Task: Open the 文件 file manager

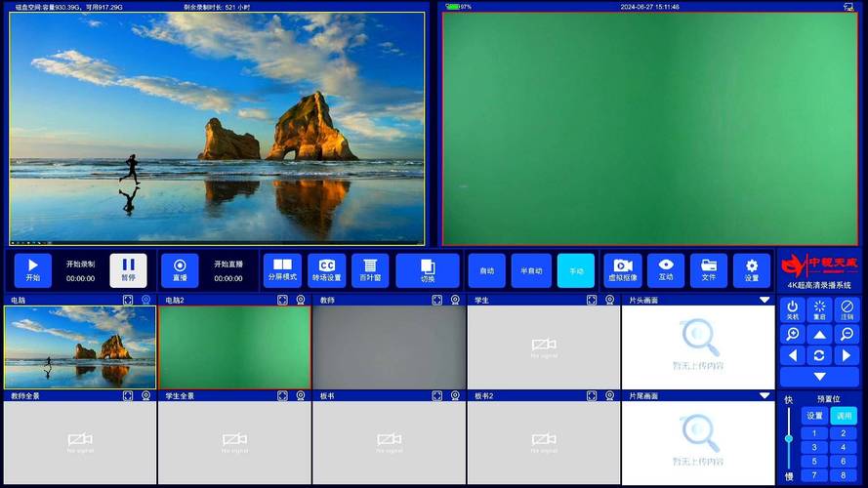Action: point(708,270)
